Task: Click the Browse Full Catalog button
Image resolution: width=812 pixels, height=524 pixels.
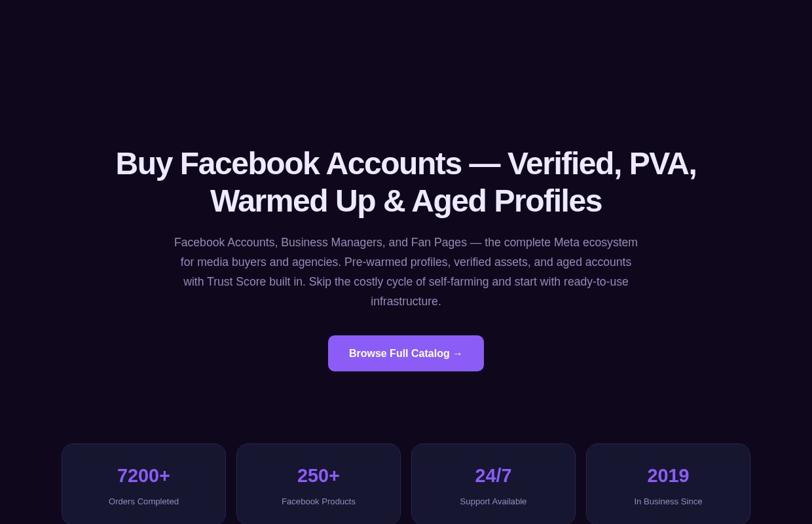Action: point(405,353)
